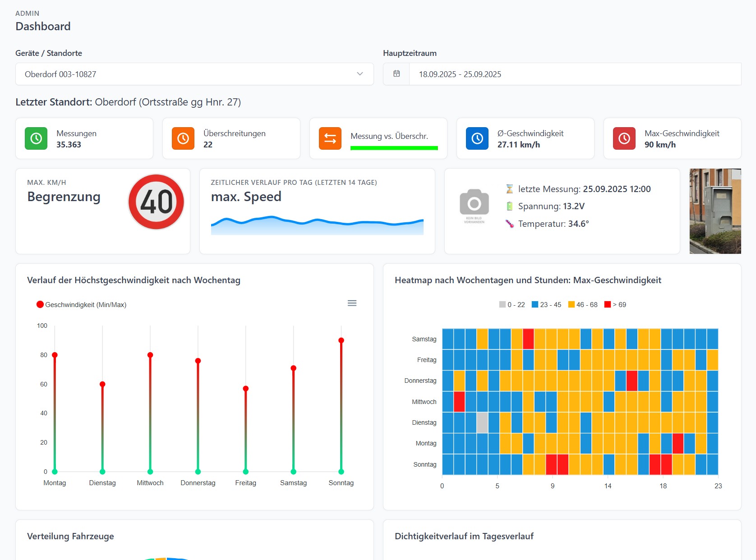This screenshot has width=756, height=560.
Task: Click the 40 speed limit sign
Action: click(156, 202)
